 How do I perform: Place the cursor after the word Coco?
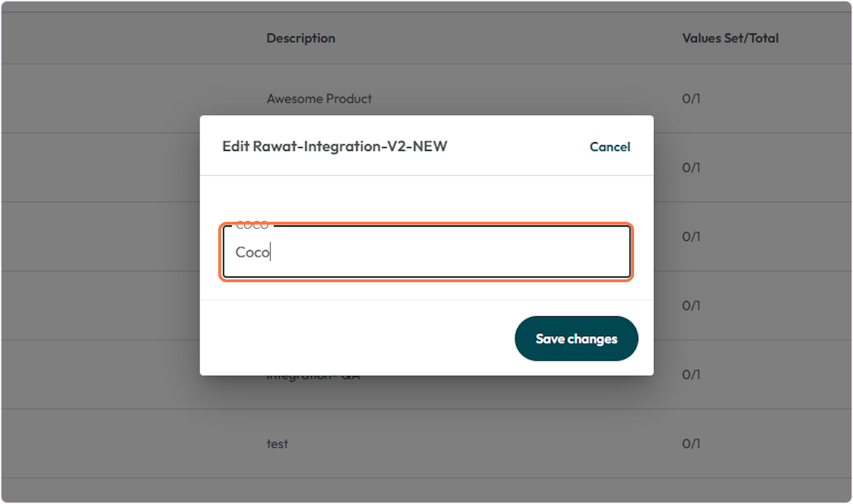[272, 252]
